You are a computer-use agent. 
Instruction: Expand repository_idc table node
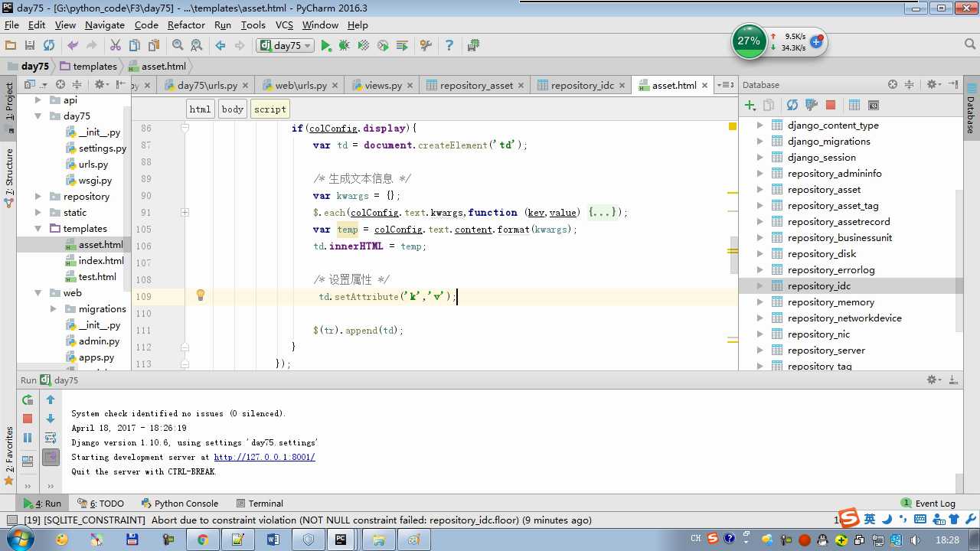tap(759, 286)
